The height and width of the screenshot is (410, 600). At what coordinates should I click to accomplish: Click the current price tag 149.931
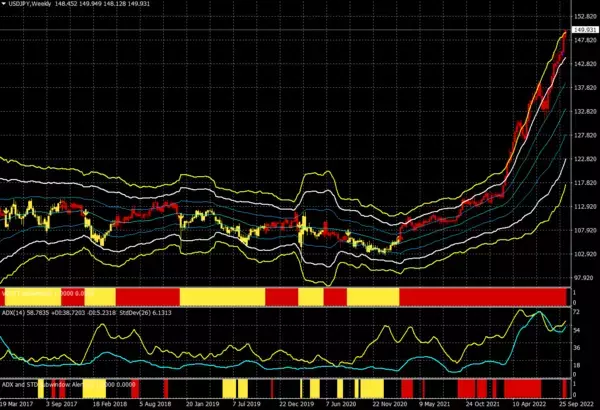click(x=584, y=30)
